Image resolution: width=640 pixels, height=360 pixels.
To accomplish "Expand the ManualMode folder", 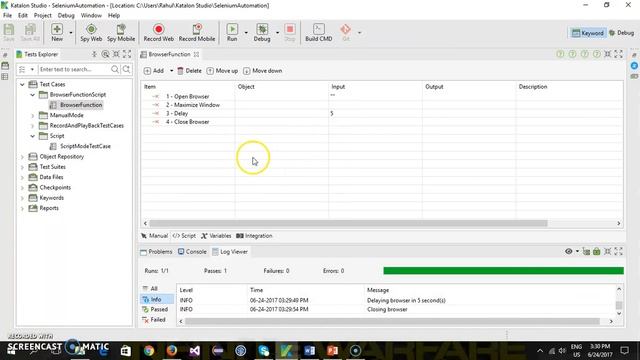I will coord(33,116).
